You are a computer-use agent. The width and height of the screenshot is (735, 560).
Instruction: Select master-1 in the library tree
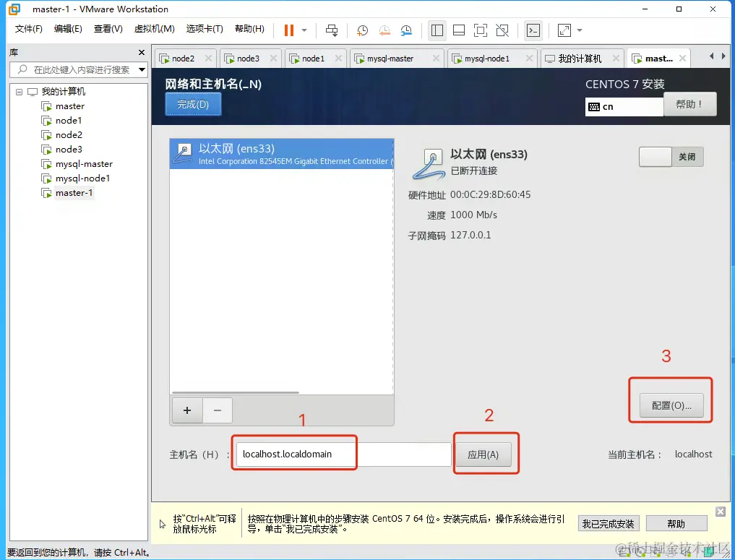[74, 193]
